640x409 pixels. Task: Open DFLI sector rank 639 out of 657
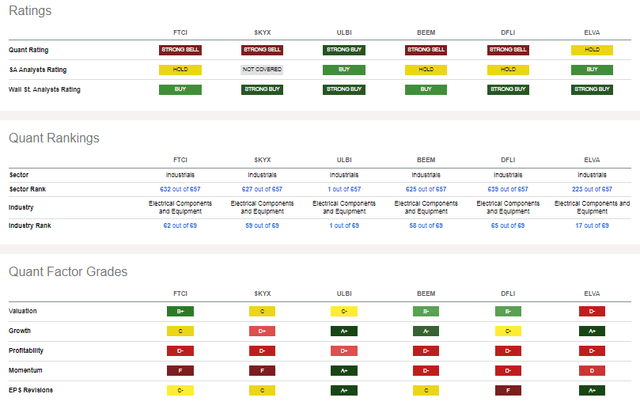(508, 189)
